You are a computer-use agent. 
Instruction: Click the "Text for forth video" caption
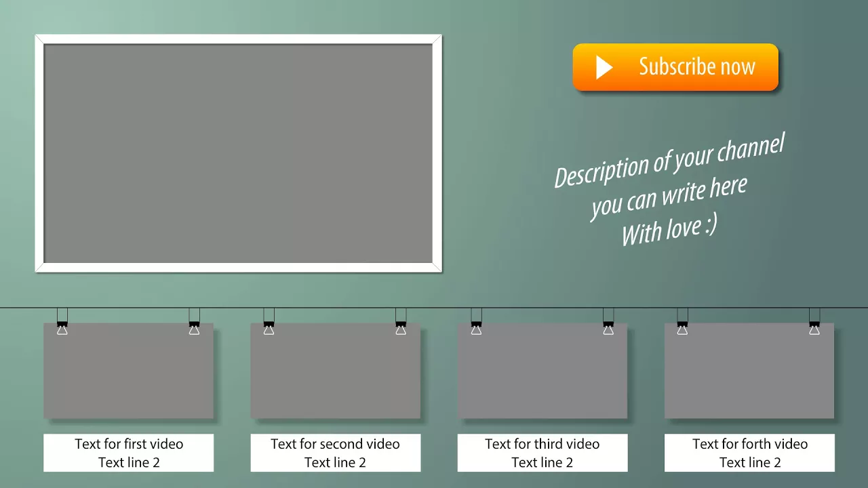click(x=750, y=444)
